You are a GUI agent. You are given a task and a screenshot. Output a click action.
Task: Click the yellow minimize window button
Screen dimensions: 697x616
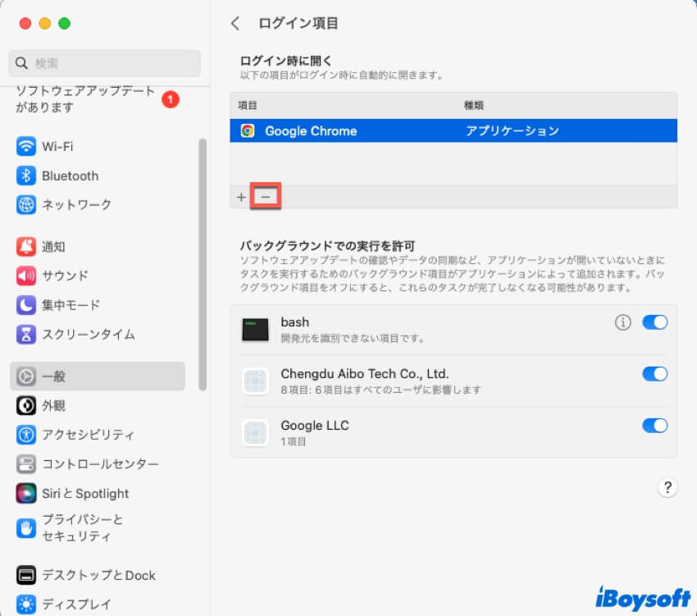[45, 23]
